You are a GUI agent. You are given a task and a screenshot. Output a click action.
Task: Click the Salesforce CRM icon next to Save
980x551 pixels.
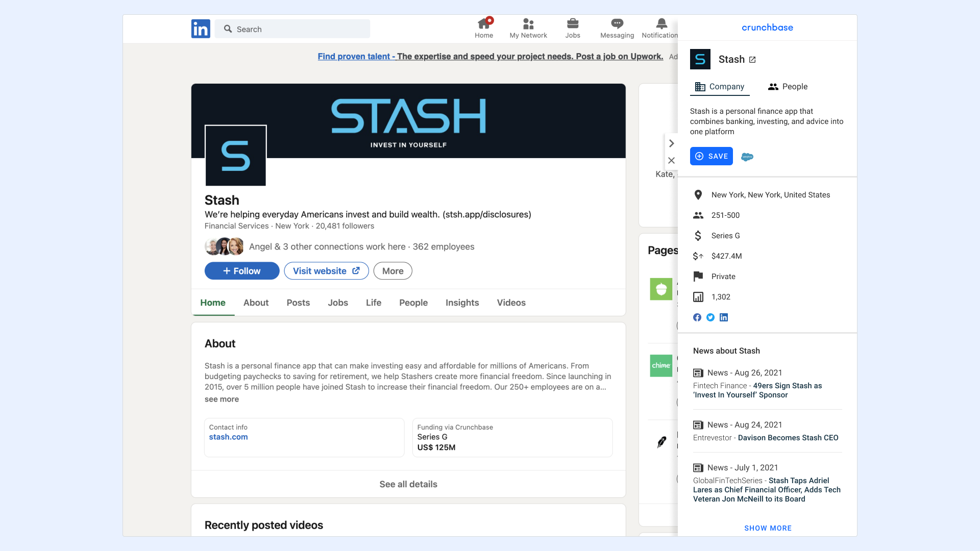click(747, 157)
